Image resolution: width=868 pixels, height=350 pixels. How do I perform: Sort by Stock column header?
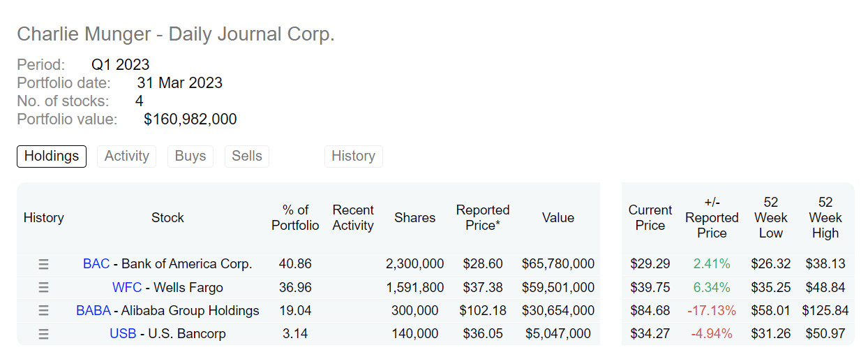[167, 218]
